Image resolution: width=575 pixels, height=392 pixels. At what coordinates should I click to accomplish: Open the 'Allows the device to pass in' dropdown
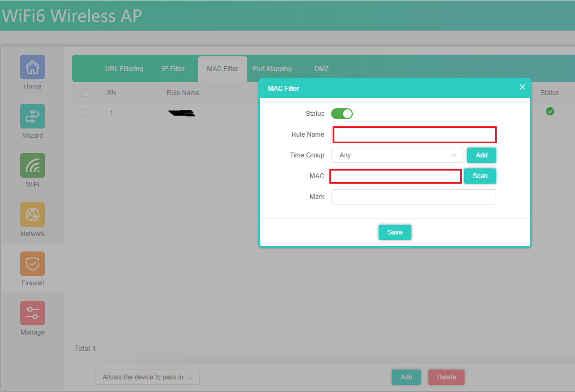point(147,377)
